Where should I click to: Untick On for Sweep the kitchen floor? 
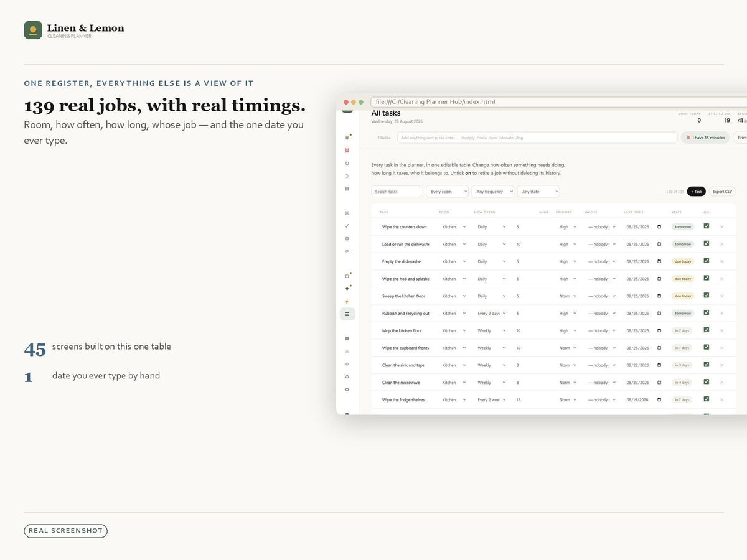(x=706, y=296)
